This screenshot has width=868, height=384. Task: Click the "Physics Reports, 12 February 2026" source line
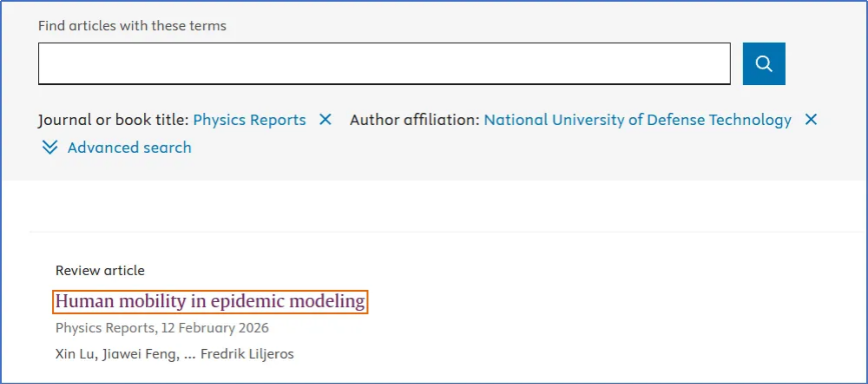[162, 328]
